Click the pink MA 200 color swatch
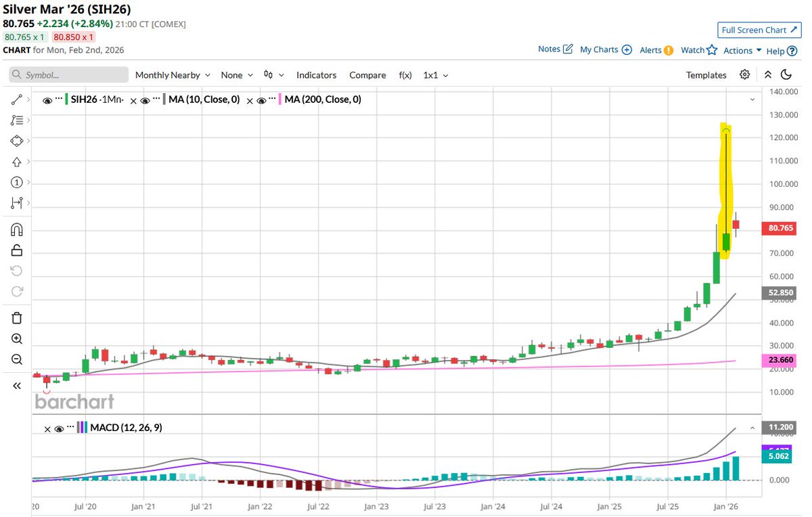 pyautogui.click(x=280, y=99)
